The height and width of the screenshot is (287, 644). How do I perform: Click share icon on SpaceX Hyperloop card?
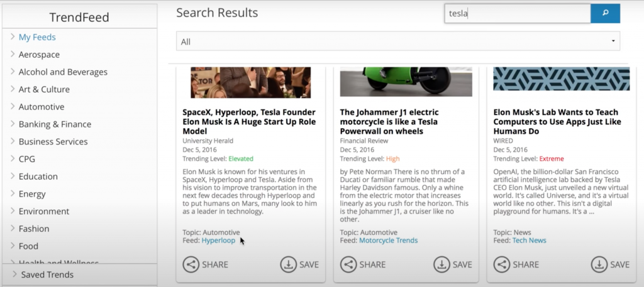(x=191, y=264)
